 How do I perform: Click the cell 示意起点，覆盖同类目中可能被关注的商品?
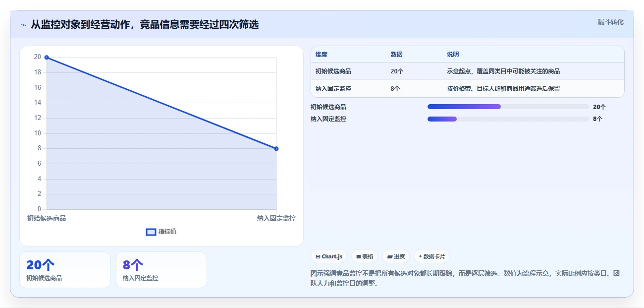tap(503, 71)
